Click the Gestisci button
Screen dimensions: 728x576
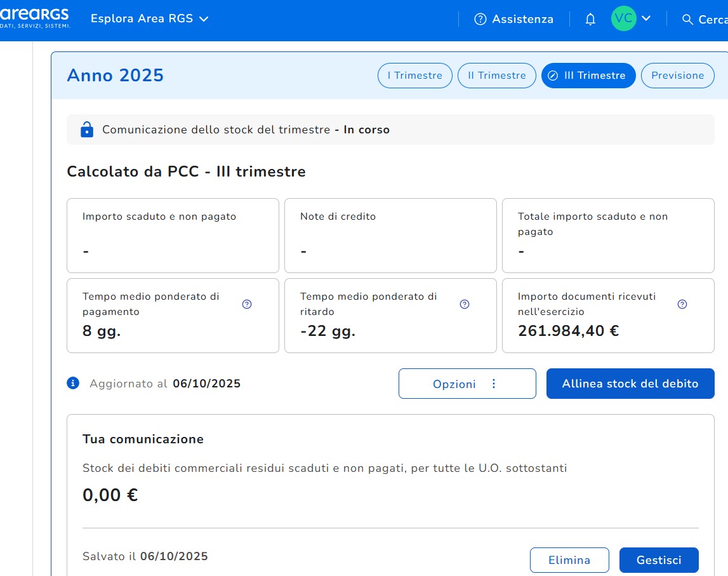tap(658, 560)
